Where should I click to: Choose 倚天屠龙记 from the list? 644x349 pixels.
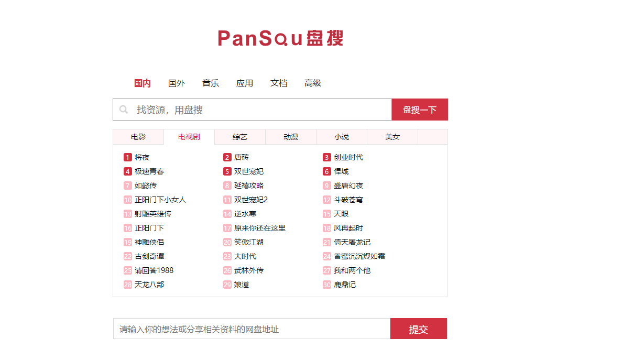point(352,242)
